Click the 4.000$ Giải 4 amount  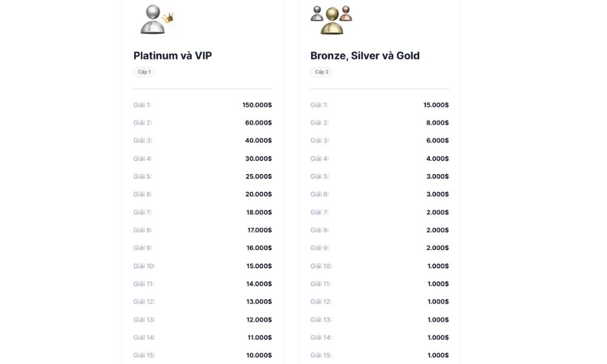pyautogui.click(x=438, y=158)
